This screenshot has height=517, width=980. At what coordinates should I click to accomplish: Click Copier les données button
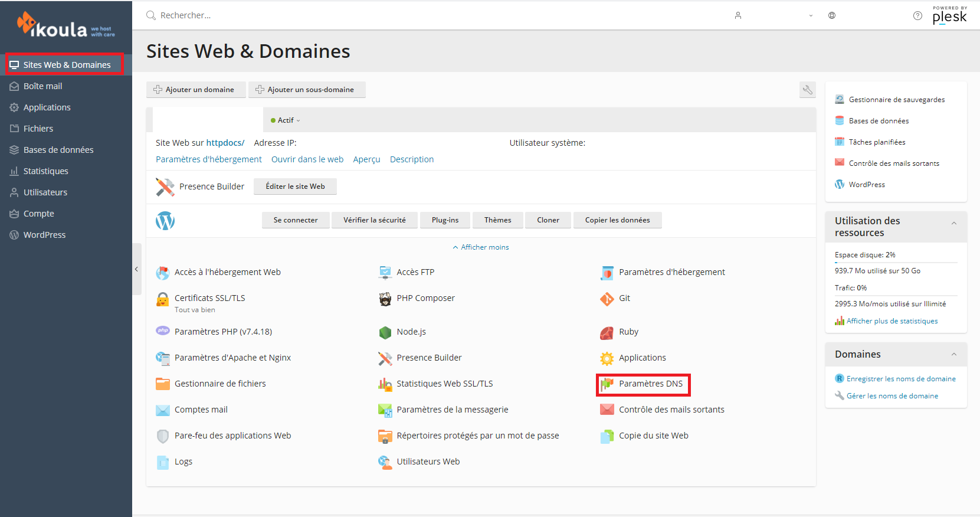click(x=618, y=220)
